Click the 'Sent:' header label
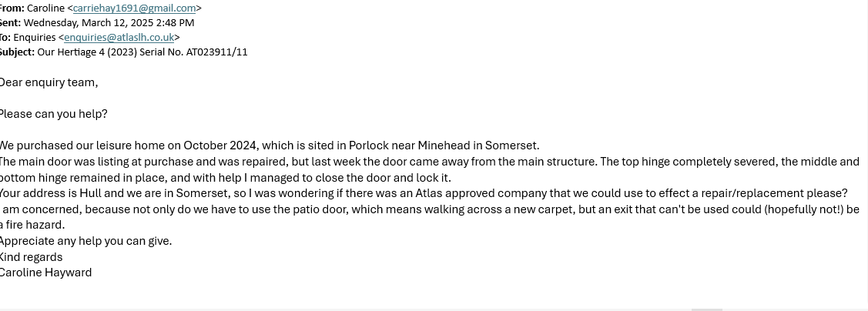This screenshot has width=868, height=311. (x=10, y=23)
